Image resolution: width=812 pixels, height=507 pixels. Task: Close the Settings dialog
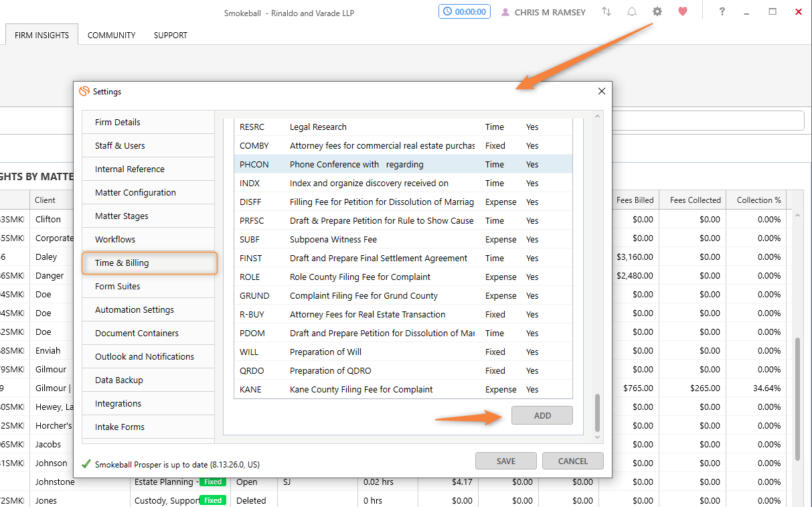(601, 91)
